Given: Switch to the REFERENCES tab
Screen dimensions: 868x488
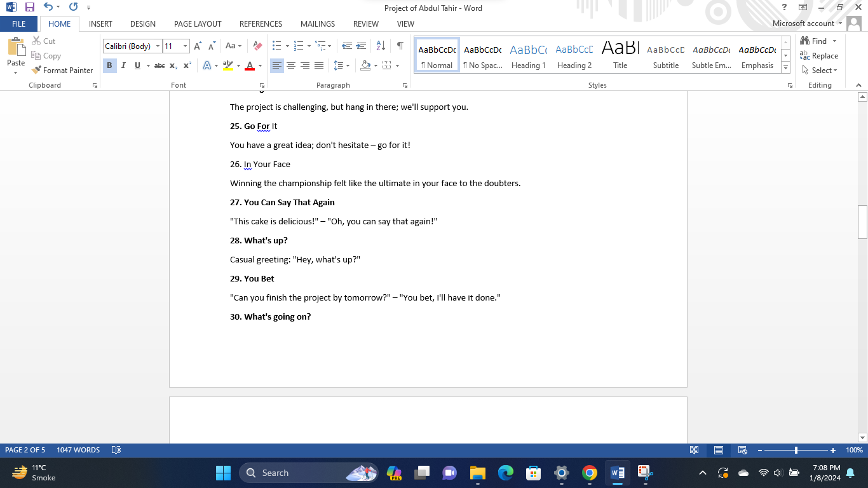Looking at the screenshot, I should tap(261, 24).
